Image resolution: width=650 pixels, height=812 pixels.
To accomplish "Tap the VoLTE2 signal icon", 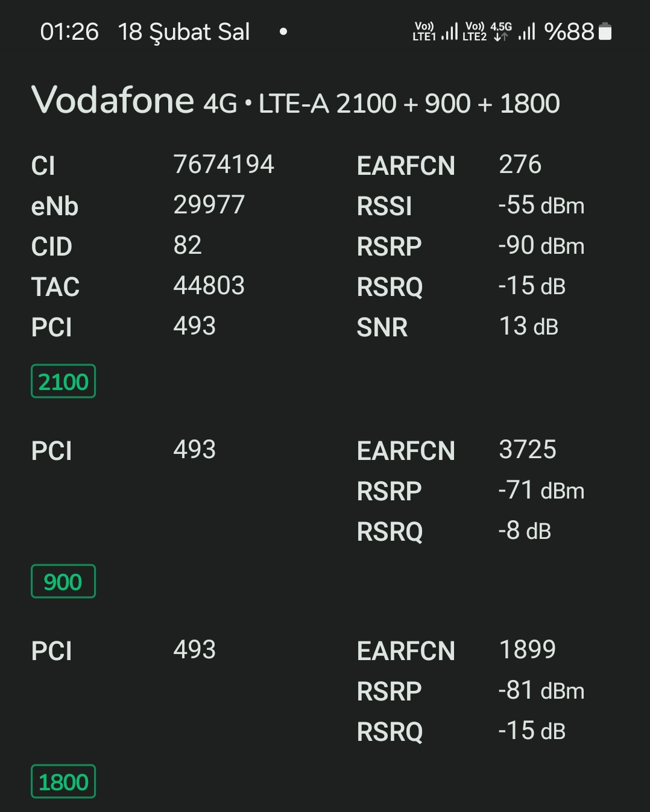I will pos(475,31).
